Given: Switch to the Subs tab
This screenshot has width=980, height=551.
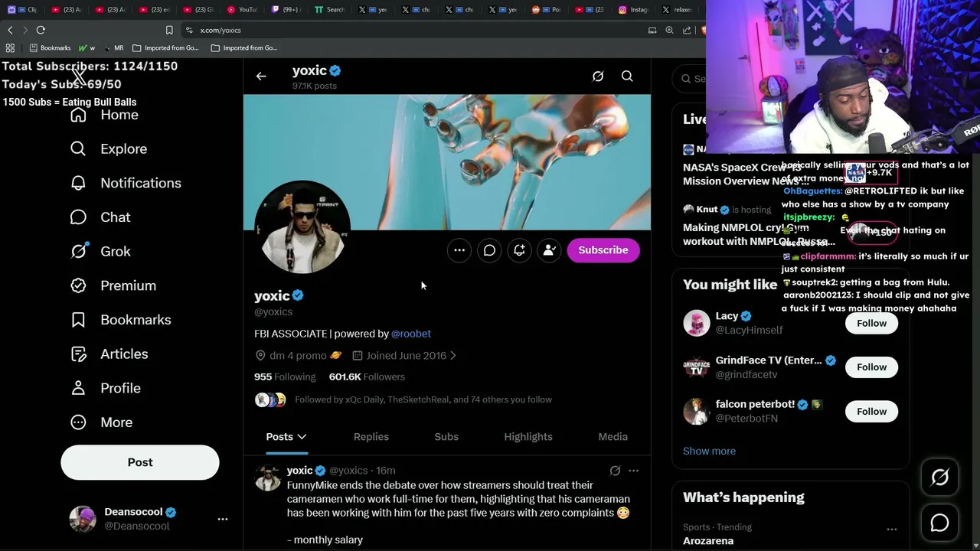Looking at the screenshot, I should [446, 437].
